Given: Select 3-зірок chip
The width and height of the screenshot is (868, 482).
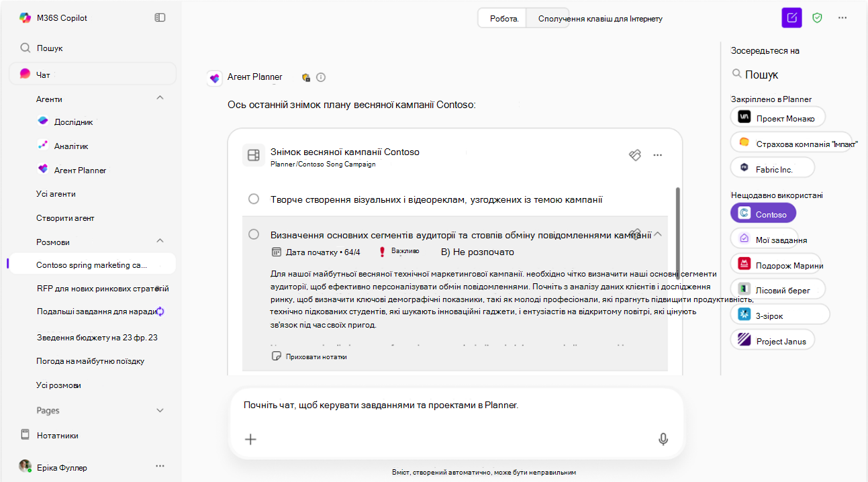Looking at the screenshot, I should click(x=780, y=314).
